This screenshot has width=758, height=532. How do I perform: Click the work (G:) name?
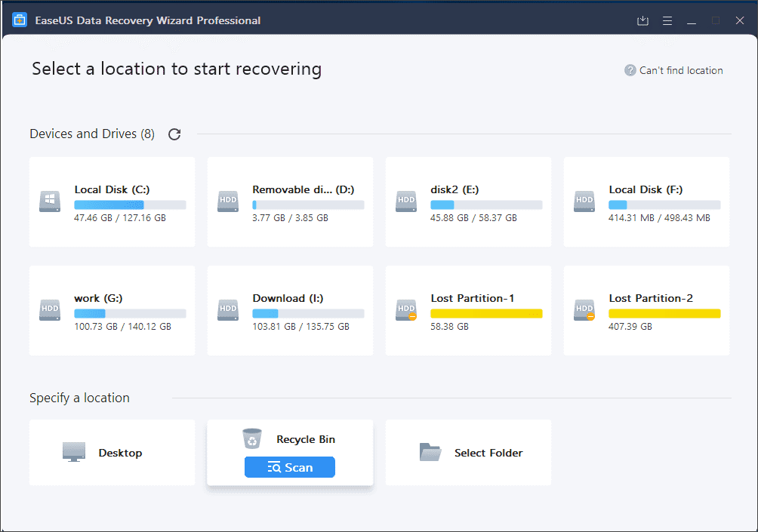point(98,299)
